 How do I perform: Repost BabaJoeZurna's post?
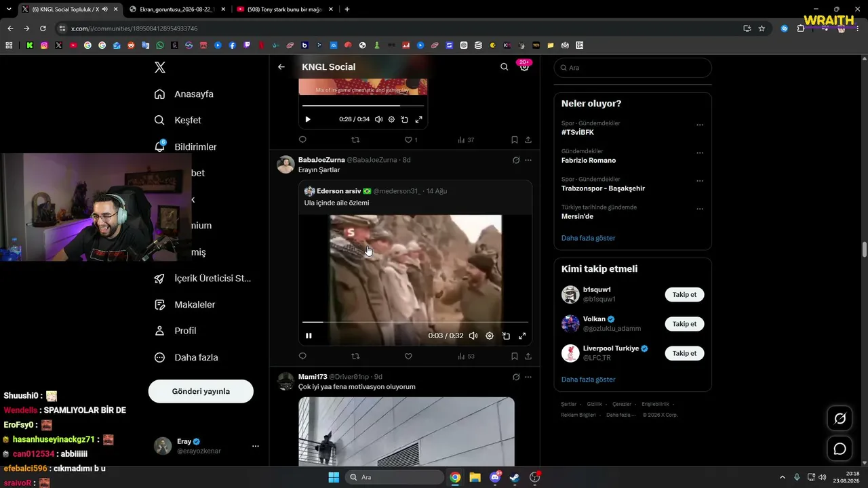pos(355,356)
